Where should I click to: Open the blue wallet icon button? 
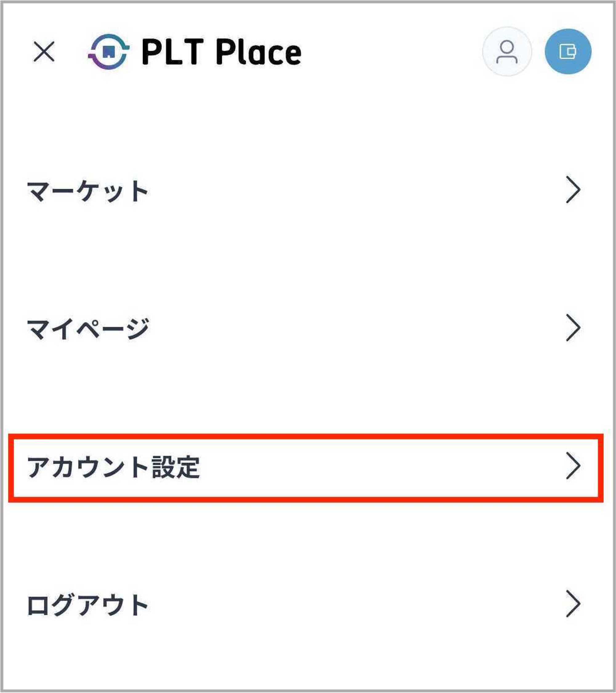[x=568, y=51]
